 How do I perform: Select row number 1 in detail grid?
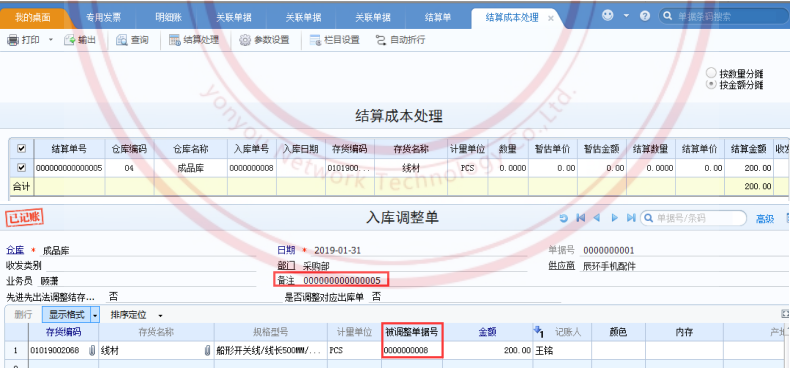coord(16,350)
